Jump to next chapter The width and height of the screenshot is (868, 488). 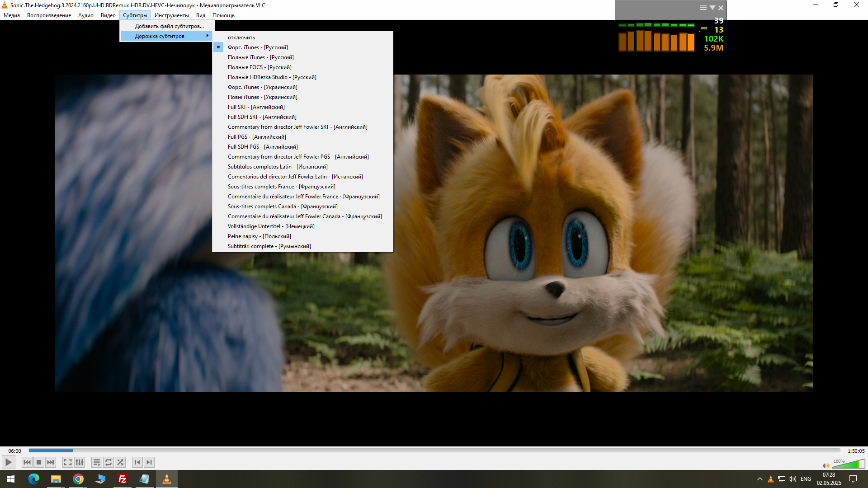click(149, 462)
